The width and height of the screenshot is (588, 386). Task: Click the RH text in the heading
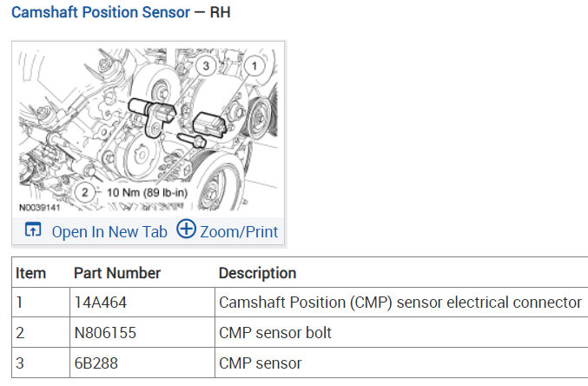coord(221,14)
